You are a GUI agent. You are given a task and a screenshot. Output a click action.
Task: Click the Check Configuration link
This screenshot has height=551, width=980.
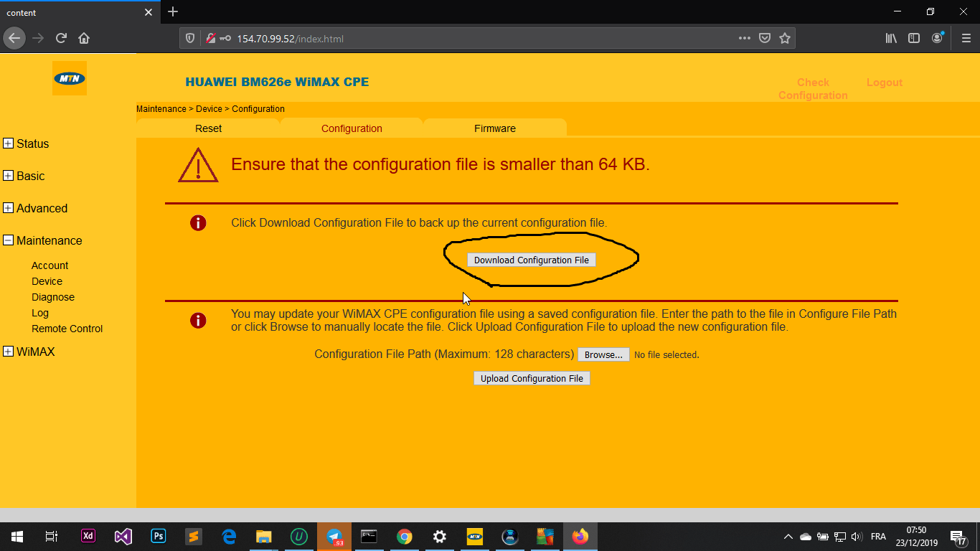tap(813, 89)
